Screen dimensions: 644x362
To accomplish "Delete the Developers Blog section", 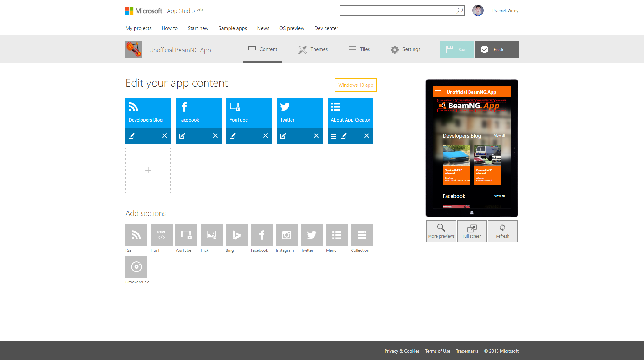I will (164, 136).
